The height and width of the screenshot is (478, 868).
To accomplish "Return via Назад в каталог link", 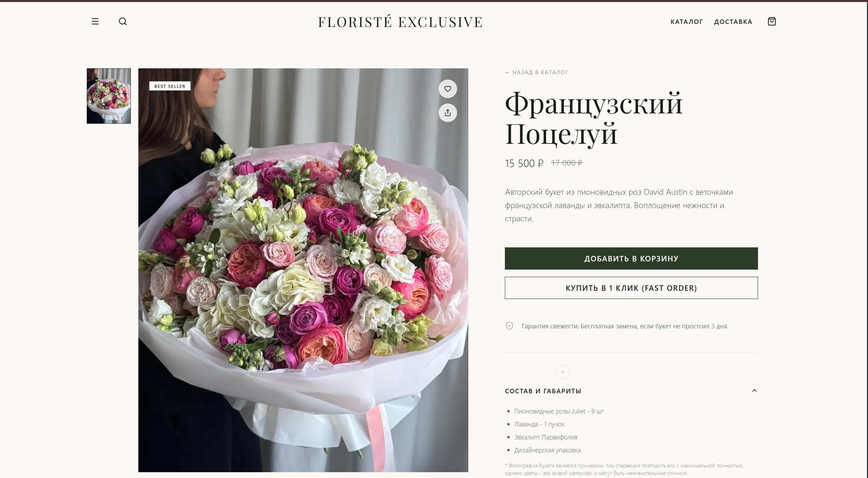I will pyautogui.click(x=537, y=72).
